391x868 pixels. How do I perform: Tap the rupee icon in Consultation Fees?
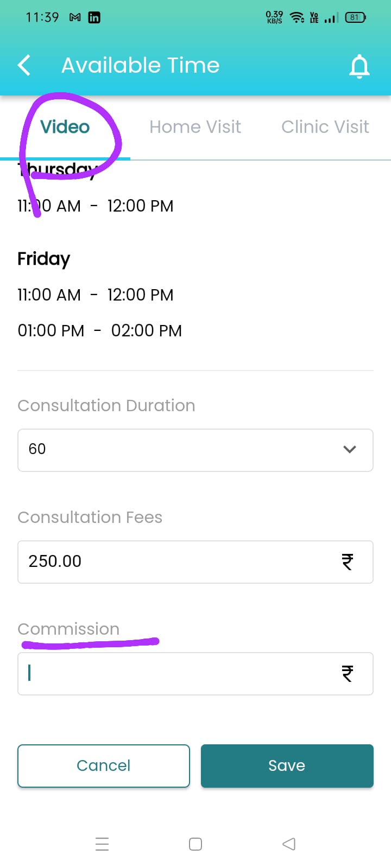[348, 561]
